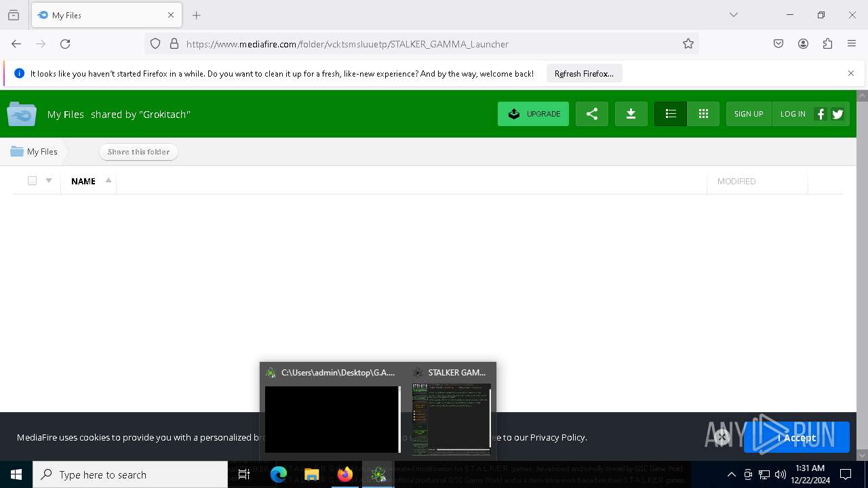Open the volume tray icon

tap(781, 474)
